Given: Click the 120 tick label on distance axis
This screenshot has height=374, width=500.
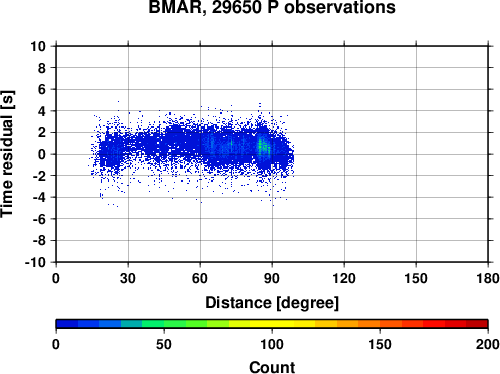Looking at the screenshot, I should (x=344, y=278).
